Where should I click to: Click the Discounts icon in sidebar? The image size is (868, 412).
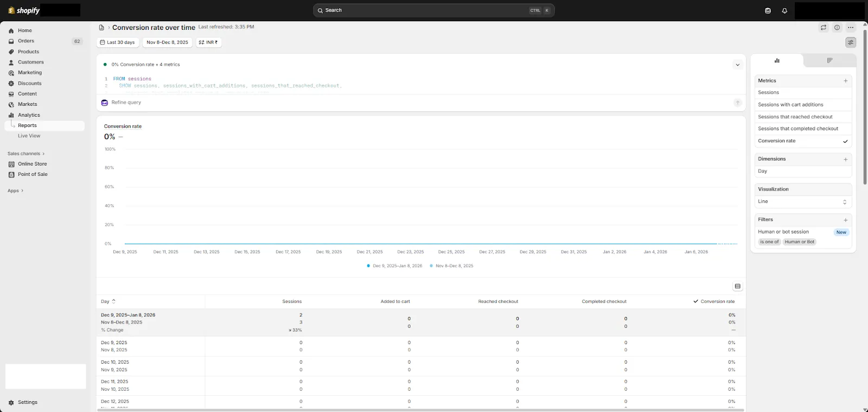click(x=11, y=84)
